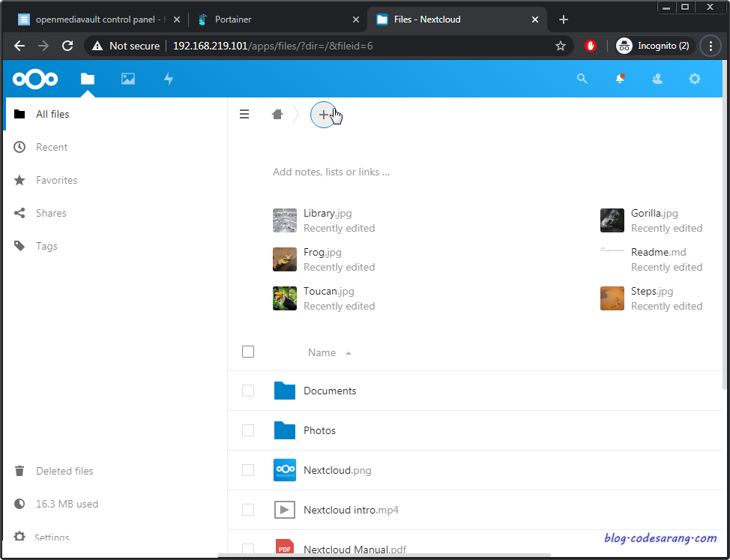Open the user settings gear menu

coord(695,79)
